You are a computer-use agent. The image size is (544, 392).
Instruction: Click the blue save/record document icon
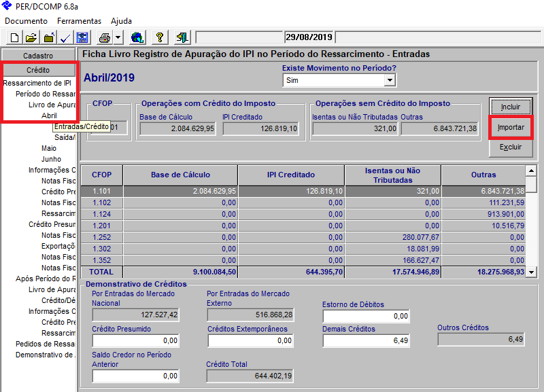82,37
